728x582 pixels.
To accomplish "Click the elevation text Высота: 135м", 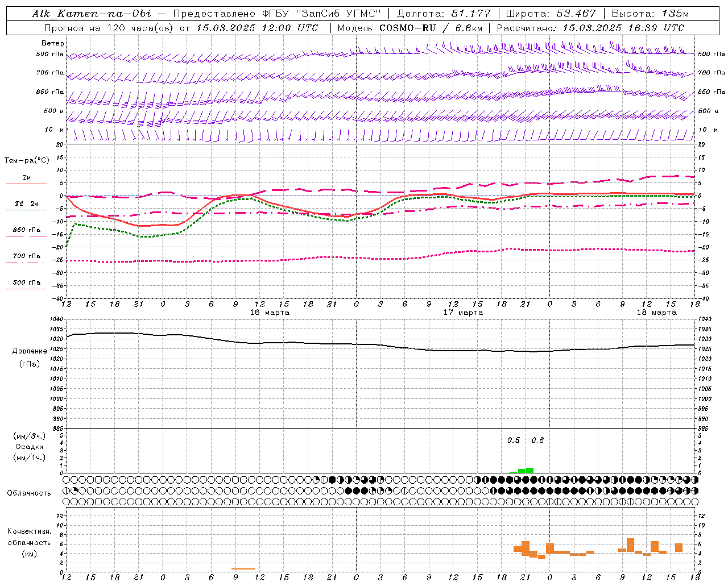I will pyautogui.click(x=650, y=14).
